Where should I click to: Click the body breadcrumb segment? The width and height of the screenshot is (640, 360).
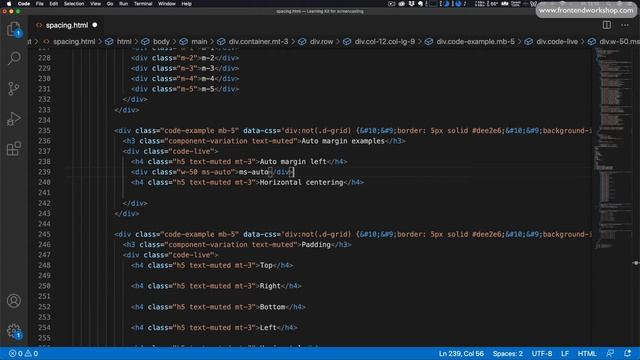(x=161, y=41)
